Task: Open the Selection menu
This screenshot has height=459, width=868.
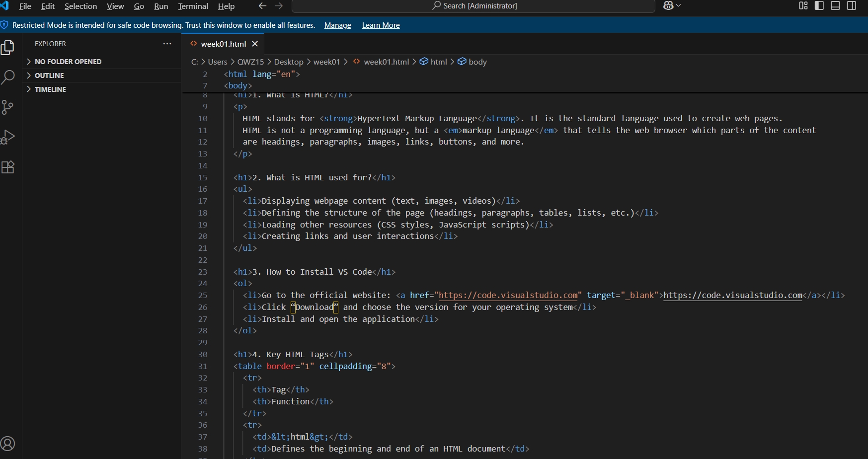Action: point(80,6)
